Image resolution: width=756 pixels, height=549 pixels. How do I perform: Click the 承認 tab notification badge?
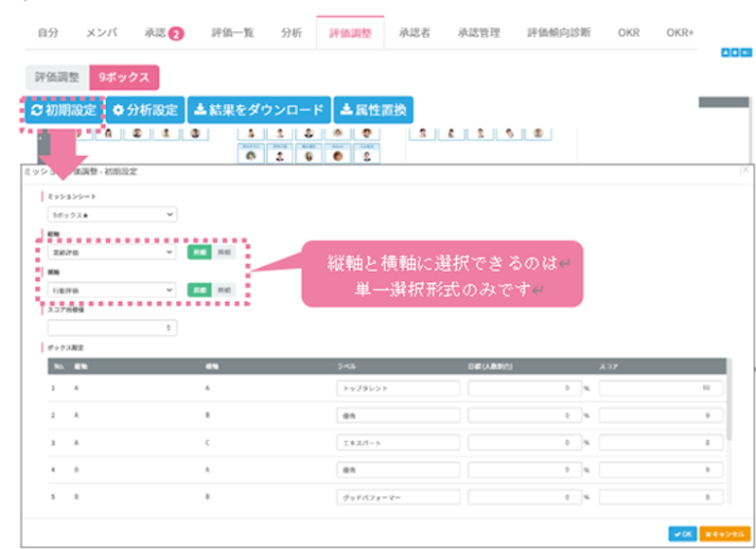176,33
